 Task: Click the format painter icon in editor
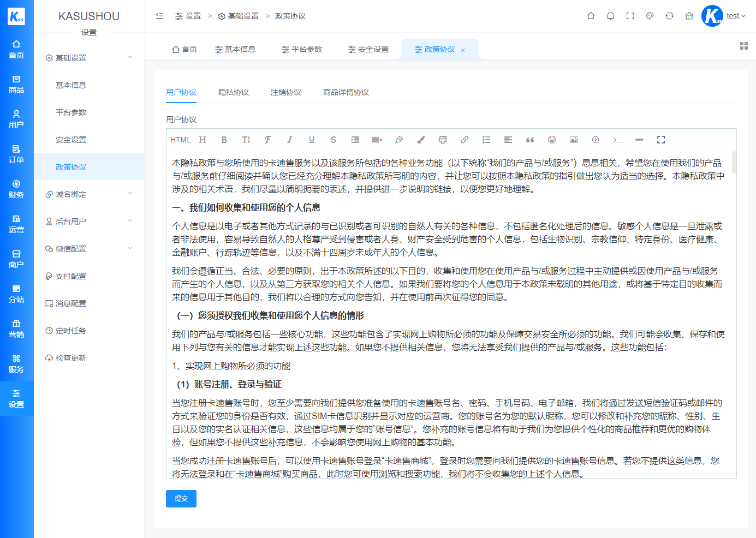point(443,140)
